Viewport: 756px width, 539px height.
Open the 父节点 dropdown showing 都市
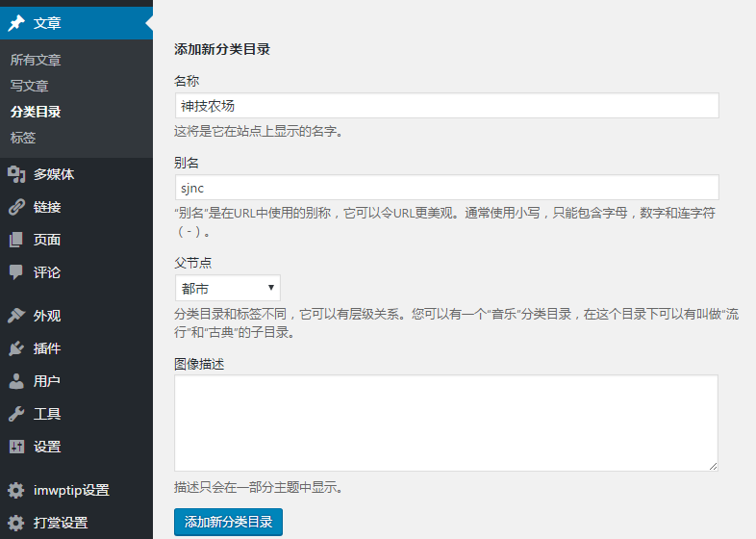pyautogui.click(x=228, y=288)
